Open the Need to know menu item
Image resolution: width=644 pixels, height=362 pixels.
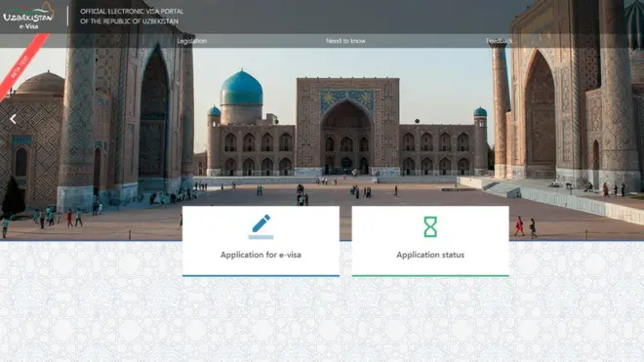coord(345,41)
